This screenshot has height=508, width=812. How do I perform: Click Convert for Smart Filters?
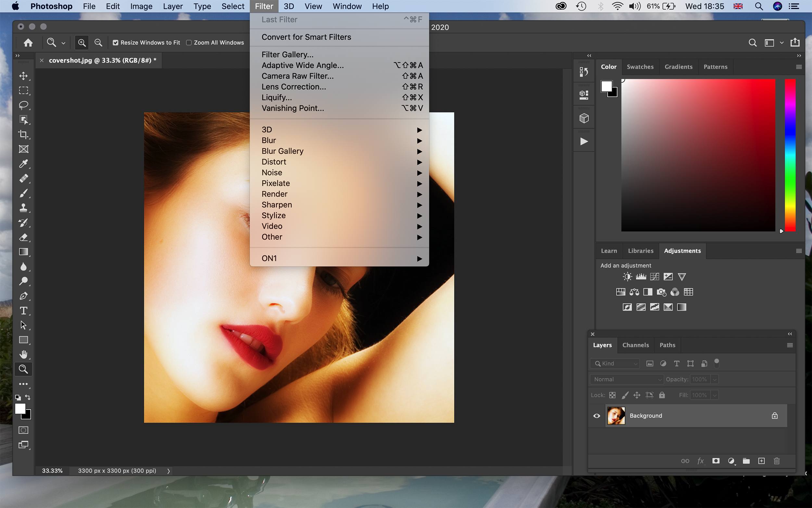pyautogui.click(x=306, y=37)
